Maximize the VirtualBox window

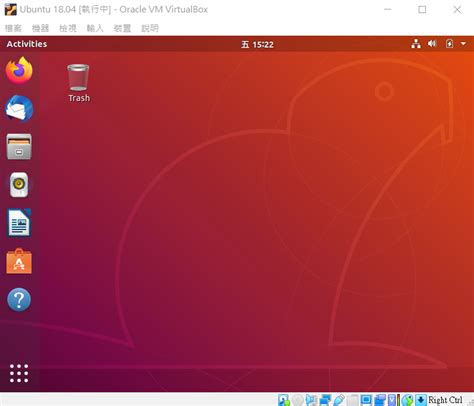422,9
